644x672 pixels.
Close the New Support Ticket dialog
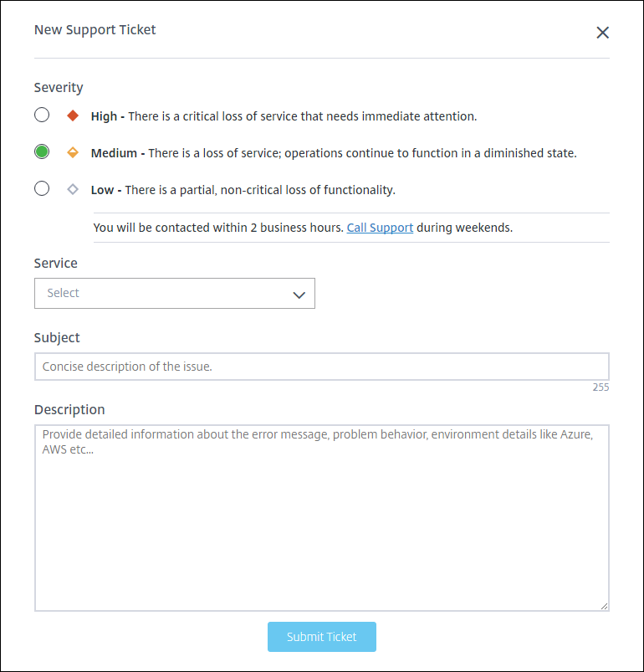602,33
